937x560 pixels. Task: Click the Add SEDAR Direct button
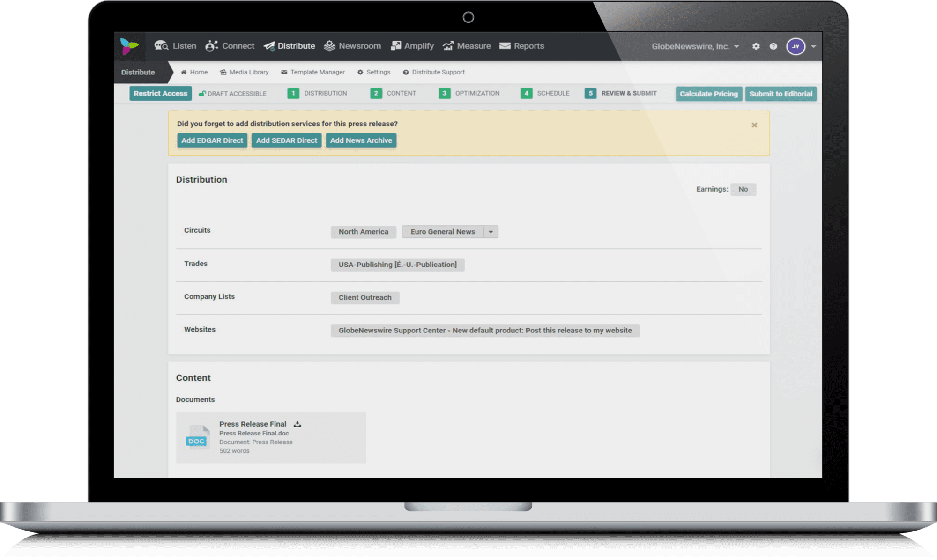pyautogui.click(x=286, y=140)
